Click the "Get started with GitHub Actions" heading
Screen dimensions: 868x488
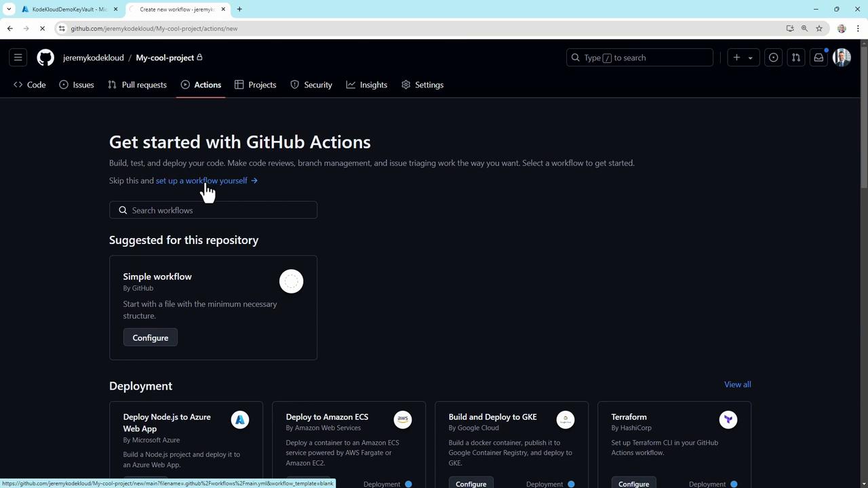click(240, 142)
